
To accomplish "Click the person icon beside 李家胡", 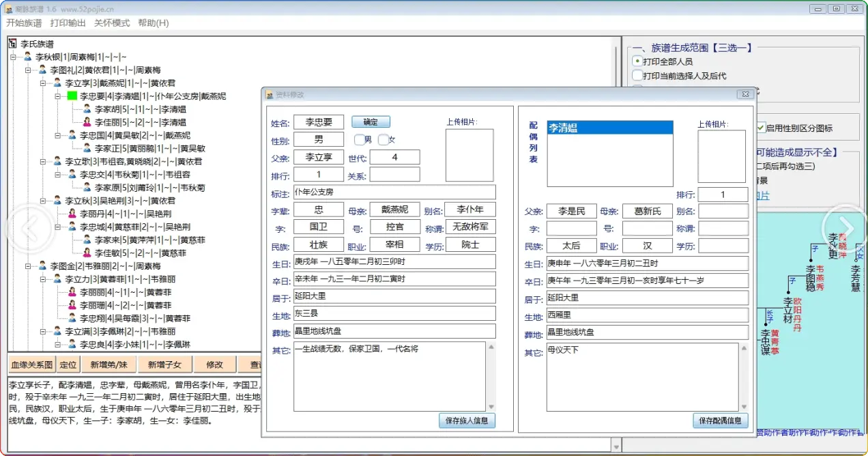I will pos(87,109).
